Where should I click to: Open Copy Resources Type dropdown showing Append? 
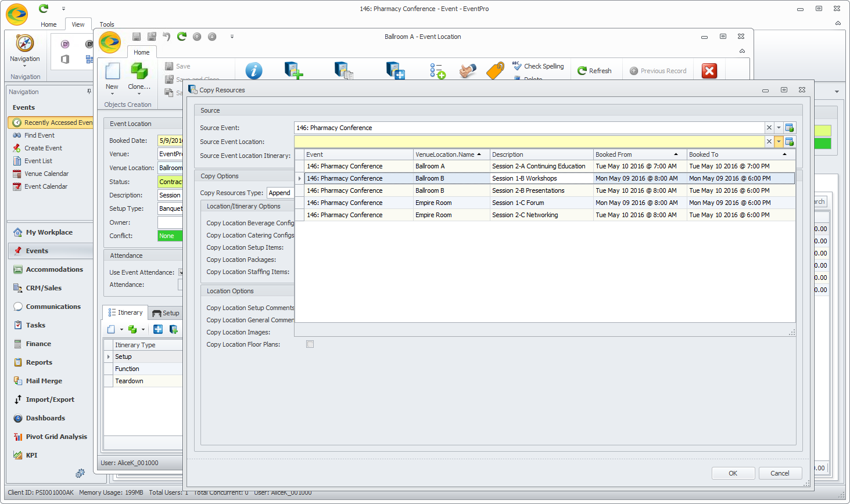[x=281, y=193]
